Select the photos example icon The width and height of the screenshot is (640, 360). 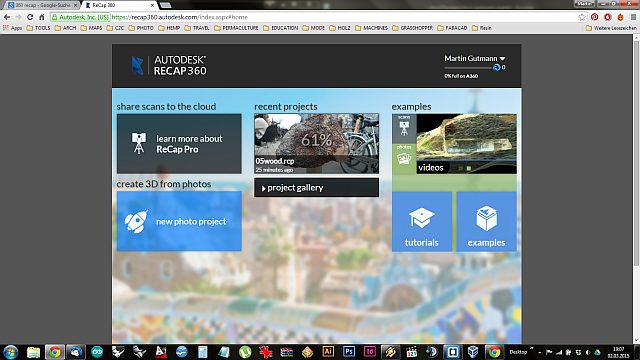coord(404,158)
